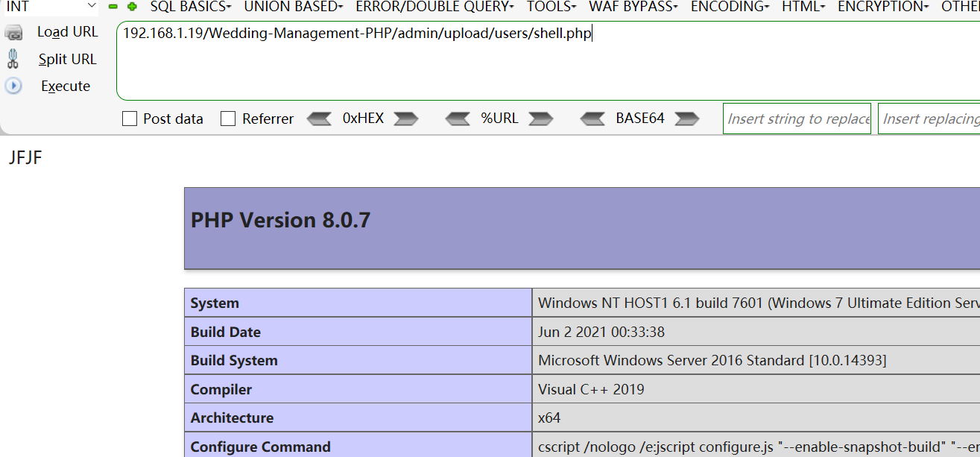Click the System row label
This screenshot has width=980, height=457.
pos(215,303)
